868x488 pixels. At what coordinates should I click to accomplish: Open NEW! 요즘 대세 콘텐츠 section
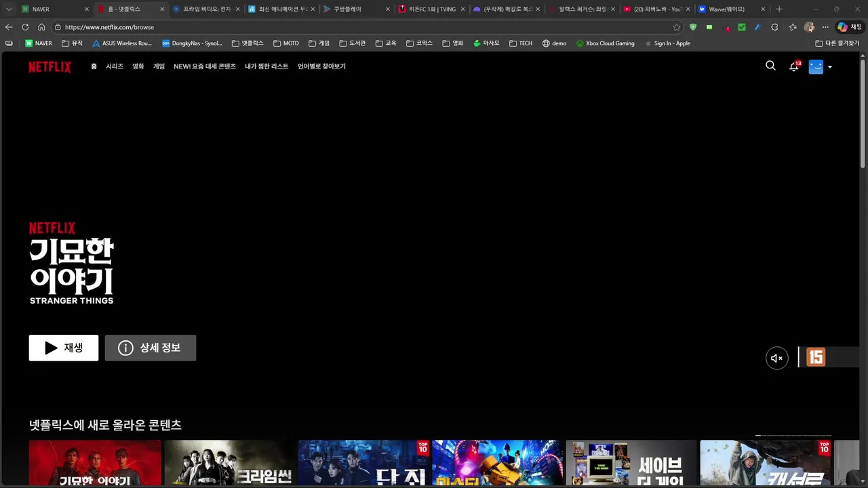pos(205,66)
